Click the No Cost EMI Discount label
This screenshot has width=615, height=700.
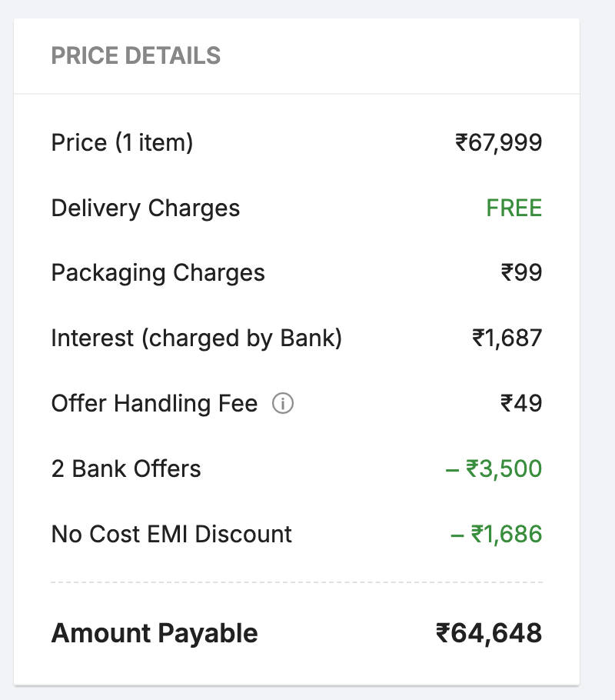pos(171,535)
